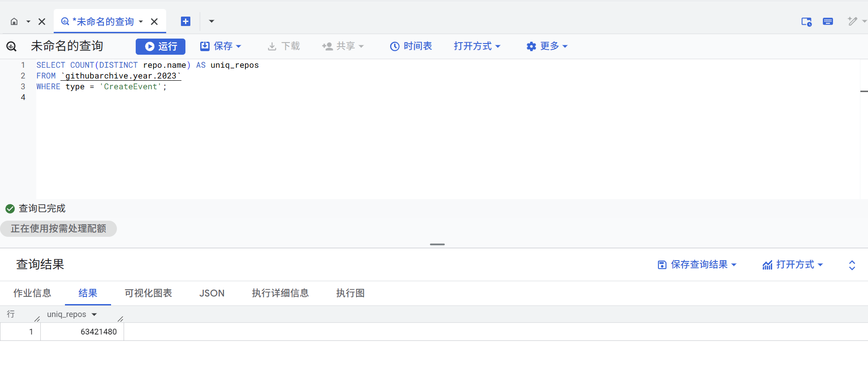Click the home tab icon
868x370 pixels.
point(14,22)
